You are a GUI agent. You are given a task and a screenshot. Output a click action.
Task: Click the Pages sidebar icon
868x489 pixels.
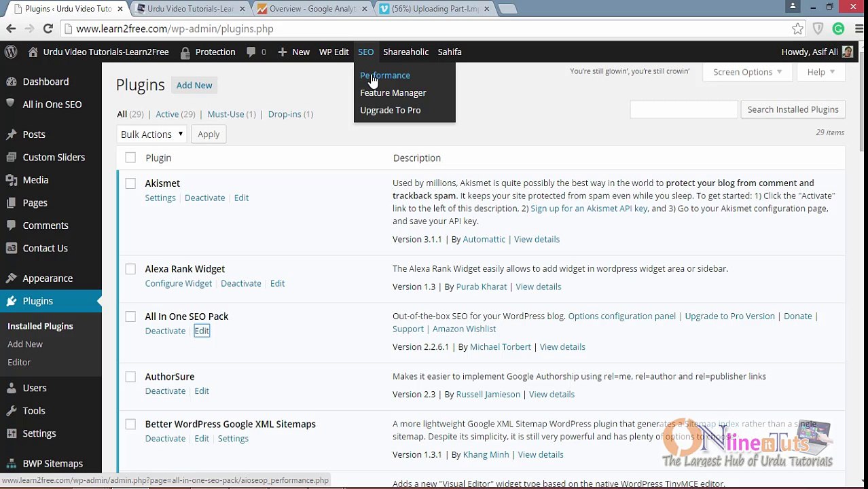pos(11,202)
